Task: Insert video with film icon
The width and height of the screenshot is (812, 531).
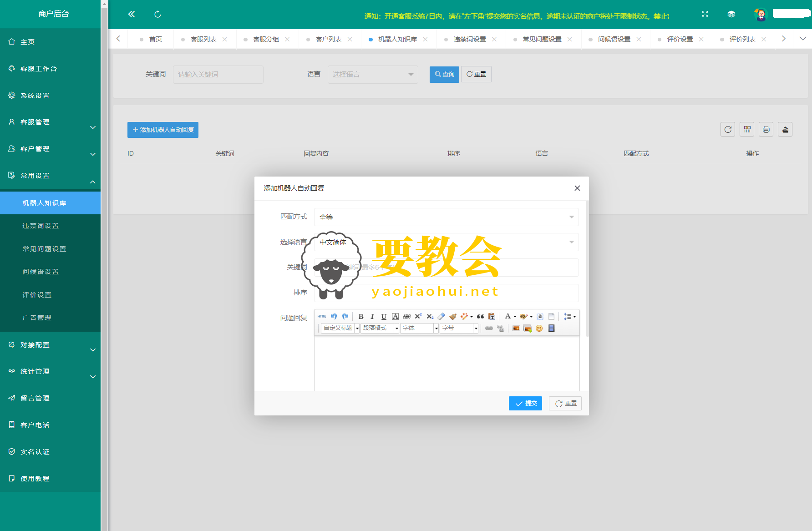Action: point(551,328)
